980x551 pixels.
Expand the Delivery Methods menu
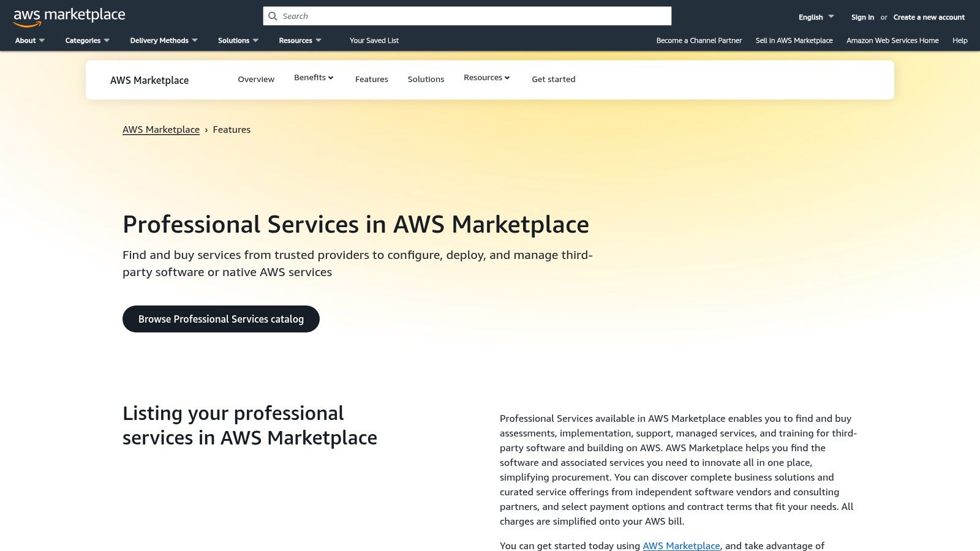[x=159, y=40]
